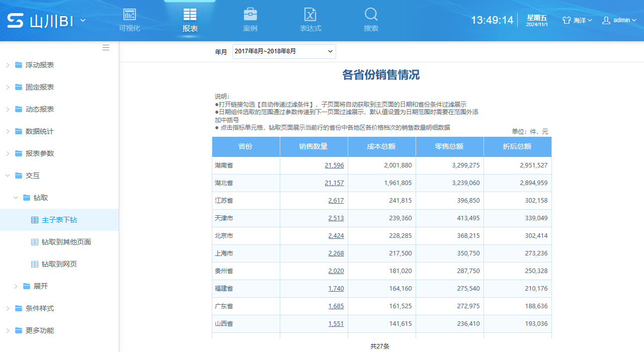The image size is (644, 352).
Task: Click the 案例 examples icon
Action: point(250,15)
